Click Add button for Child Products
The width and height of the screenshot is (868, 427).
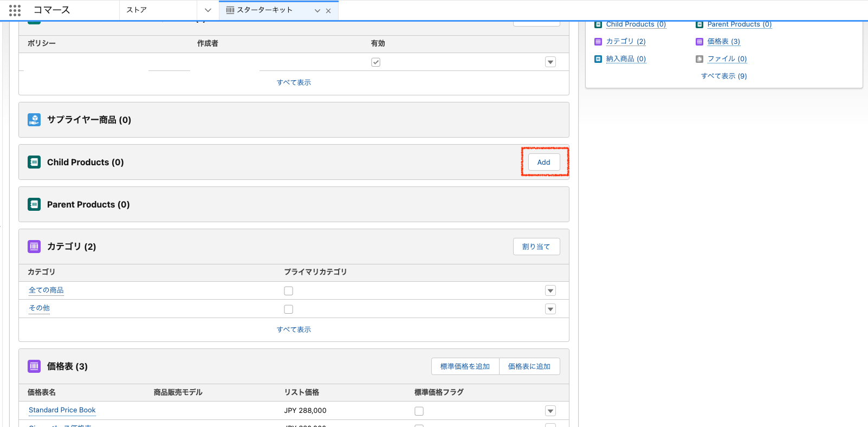(x=544, y=162)
